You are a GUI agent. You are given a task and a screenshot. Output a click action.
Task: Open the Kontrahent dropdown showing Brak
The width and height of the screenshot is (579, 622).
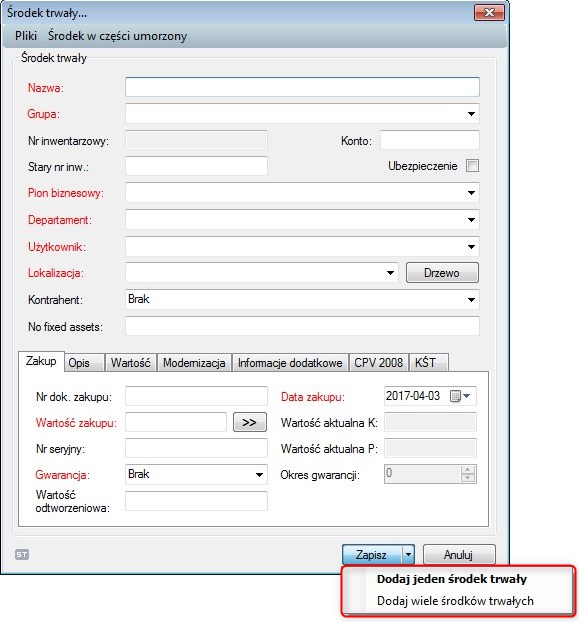click(x=471, y=299)
